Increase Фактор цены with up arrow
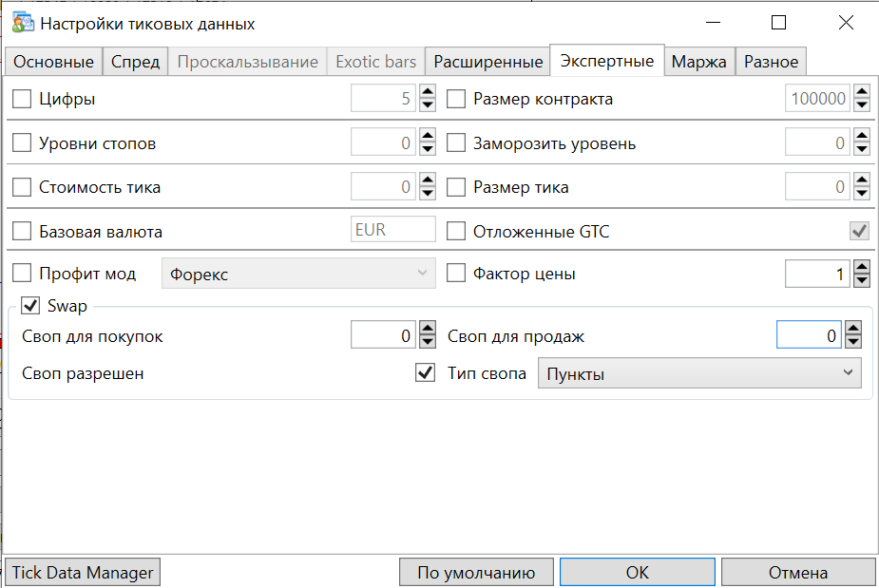 862,267
